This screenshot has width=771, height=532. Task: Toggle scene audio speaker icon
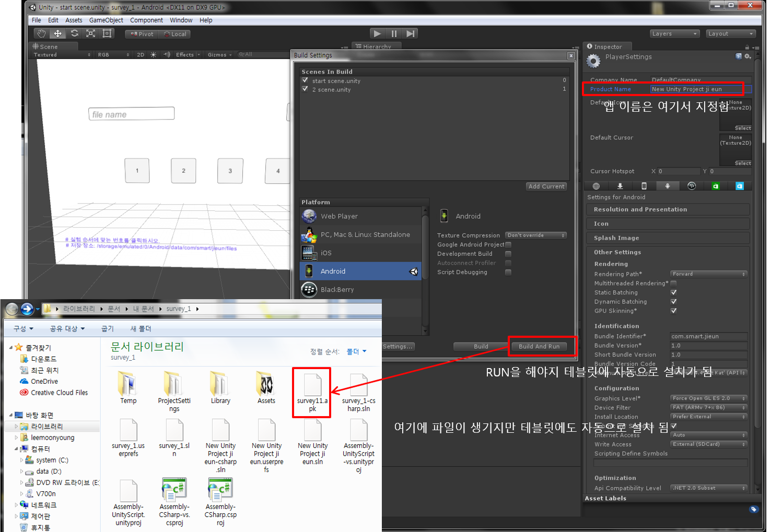coord(167,54)
